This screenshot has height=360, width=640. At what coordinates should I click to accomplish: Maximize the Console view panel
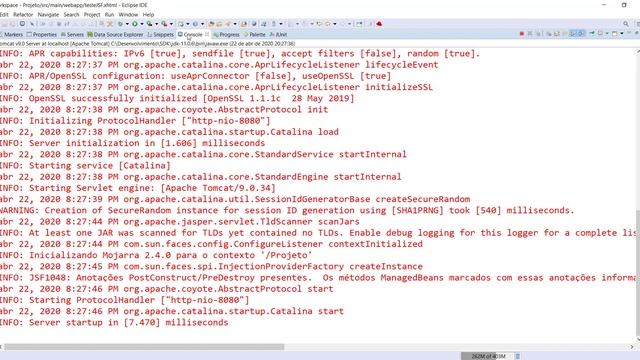637,33
